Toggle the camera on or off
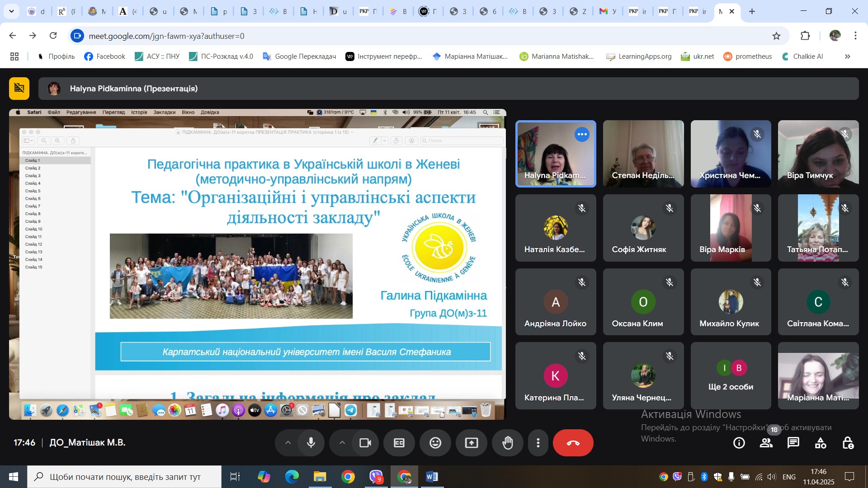 (x=365, y=443)
